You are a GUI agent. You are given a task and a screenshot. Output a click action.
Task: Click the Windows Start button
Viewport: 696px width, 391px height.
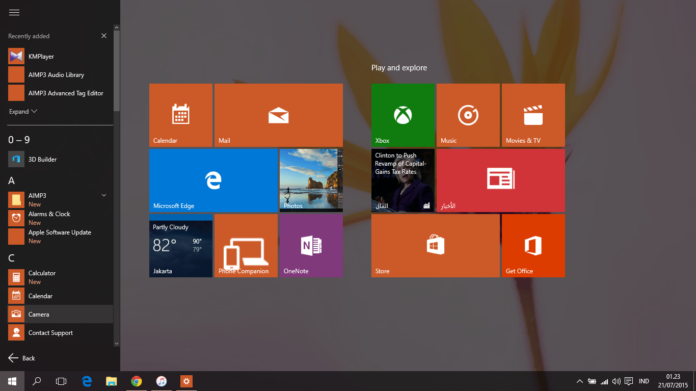tap(12, 381)
